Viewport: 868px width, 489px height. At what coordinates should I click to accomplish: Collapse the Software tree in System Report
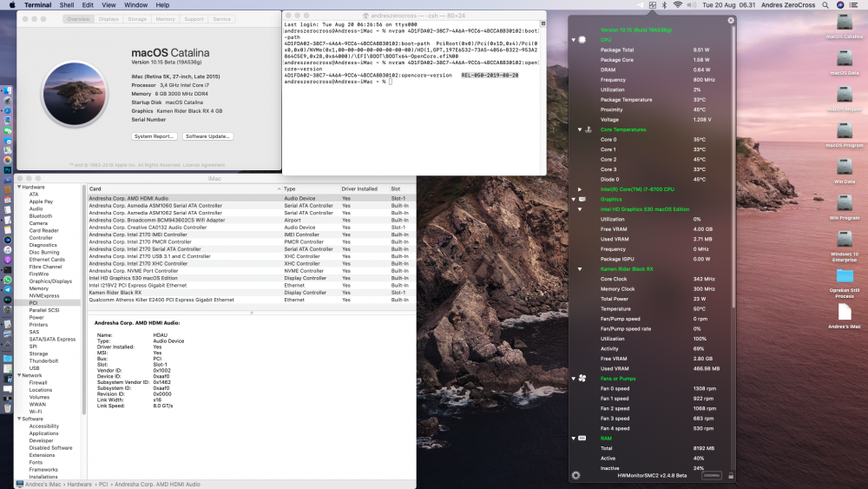[x=19, y=419]
